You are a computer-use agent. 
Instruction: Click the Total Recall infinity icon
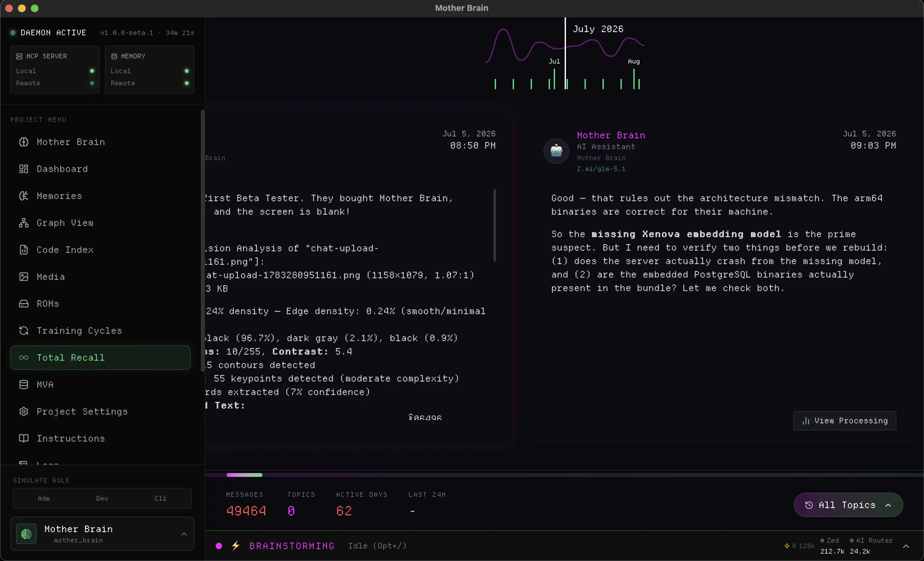click(24, 358)
